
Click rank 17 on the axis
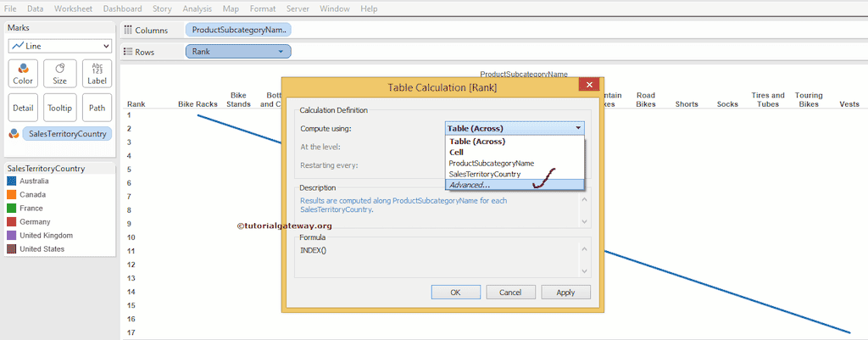(131, 332)
